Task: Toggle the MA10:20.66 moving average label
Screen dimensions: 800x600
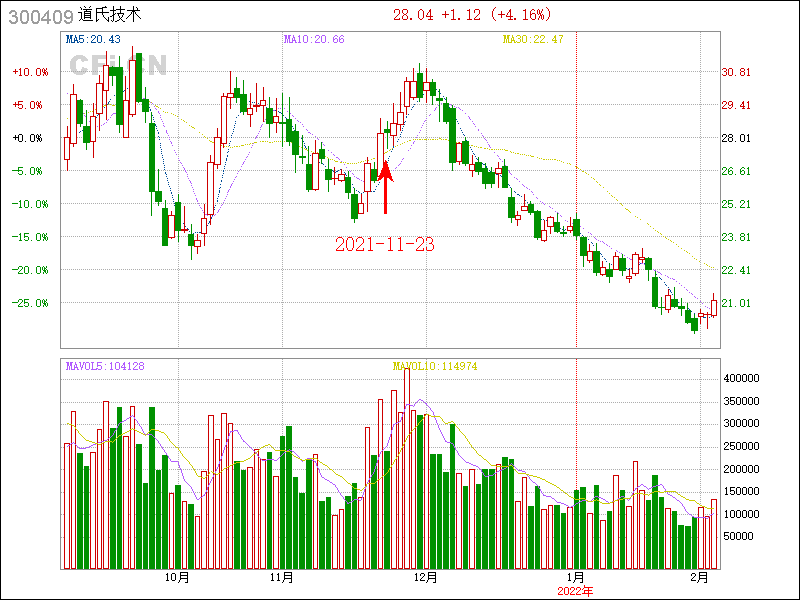Action: [x=314, y=39]
